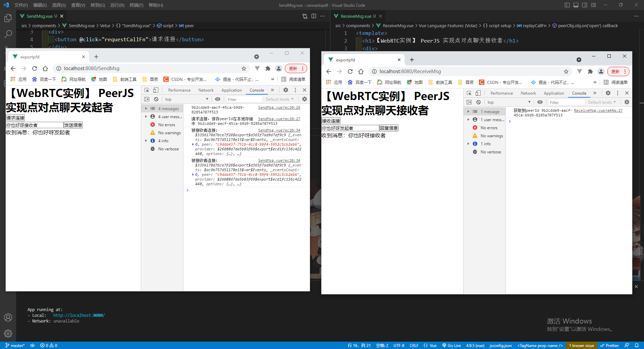Open the http://localhost:8080/ terminal link
The image size is (644, 349).
(x=79, y=315)
